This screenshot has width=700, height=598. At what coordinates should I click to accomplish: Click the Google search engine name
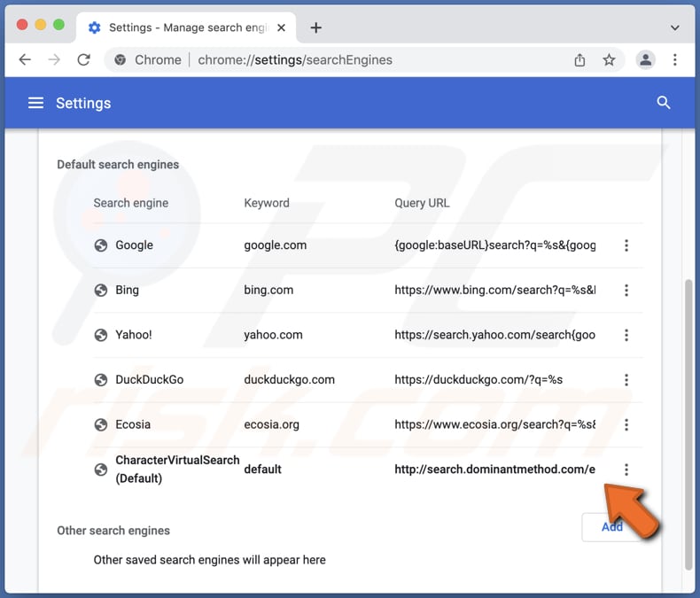tap(134, 245)
